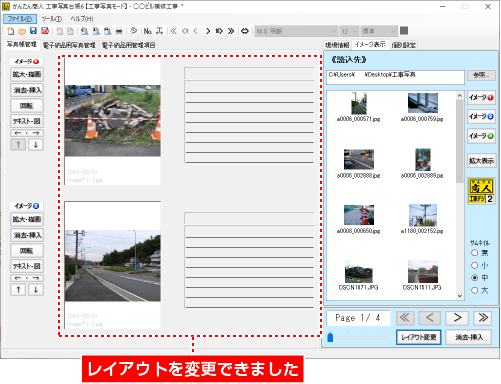
Task: Click the page slider handle
Action: point(330,337)
